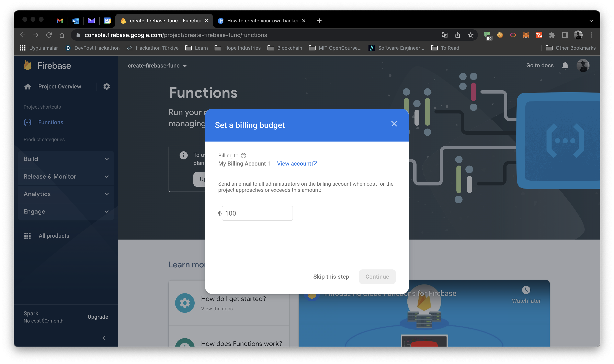The height and width of the screenshot is (364, 614).
Task: Open project settings gear icon
Action: pyautogui.click(x=106, y=86)
